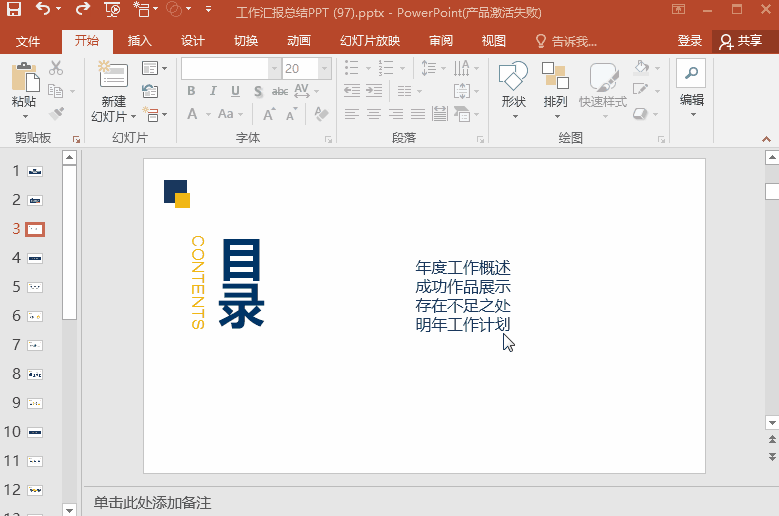Viewport: 779px width, 516px height.
Task: Click the Save icon in quick access toolbar
Action: [13, 8]
